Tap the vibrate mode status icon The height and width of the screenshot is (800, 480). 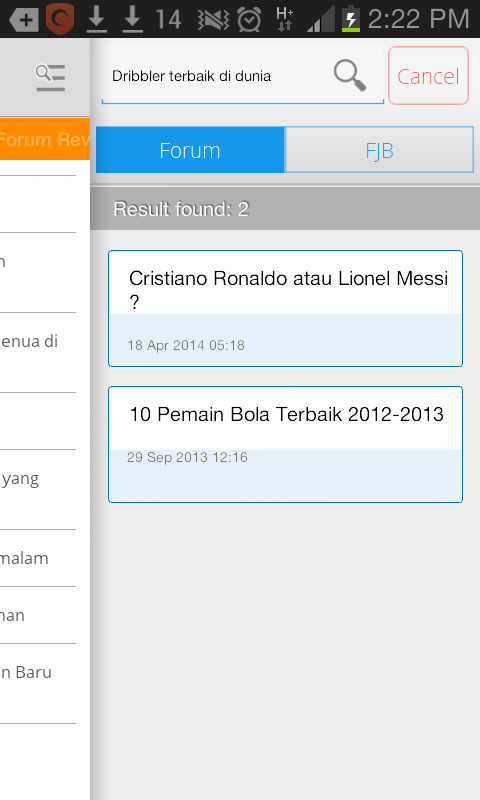pyautogui.click(x=214, y=20)
